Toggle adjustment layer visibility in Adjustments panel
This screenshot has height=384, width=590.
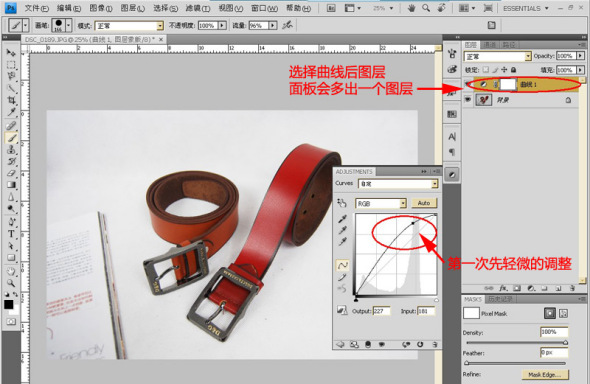(x=382, y=344)
